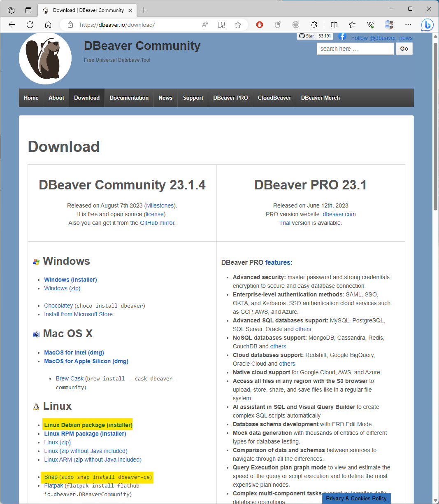Visit the dbeaver.com link
439x504 pixels.
pos(339,214)
